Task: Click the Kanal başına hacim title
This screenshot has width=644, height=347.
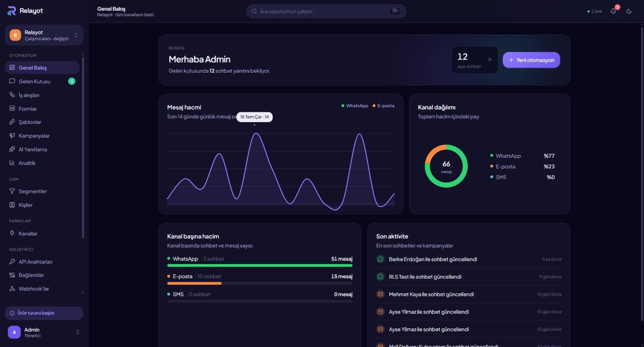Action: click(193, 236)
